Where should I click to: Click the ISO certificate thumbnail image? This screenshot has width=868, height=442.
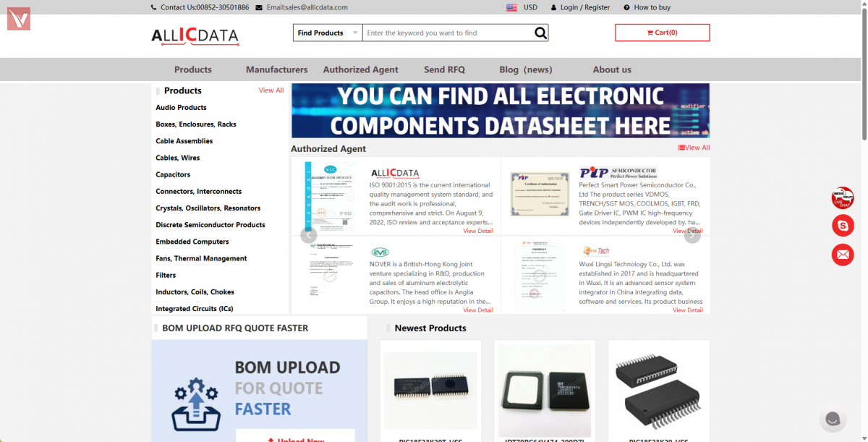(x=329, y=196)
